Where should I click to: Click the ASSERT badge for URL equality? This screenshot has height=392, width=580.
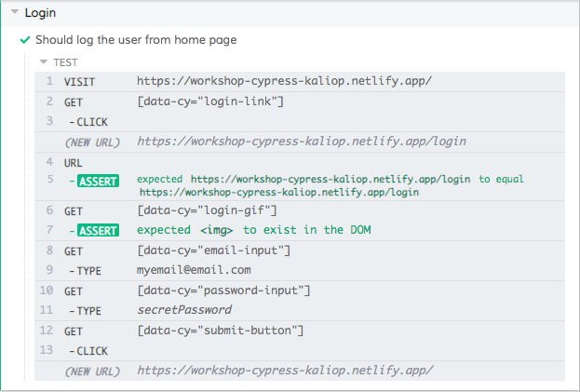(x=98, y=181)
